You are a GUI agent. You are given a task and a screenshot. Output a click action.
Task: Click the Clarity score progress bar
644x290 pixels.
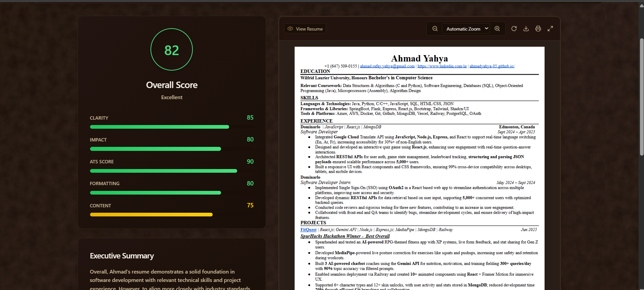click(172, 127)
